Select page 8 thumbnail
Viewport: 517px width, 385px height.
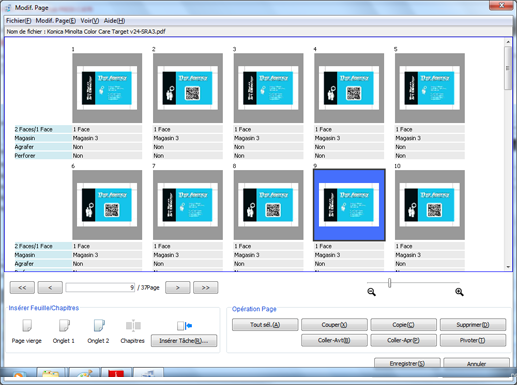269,205
